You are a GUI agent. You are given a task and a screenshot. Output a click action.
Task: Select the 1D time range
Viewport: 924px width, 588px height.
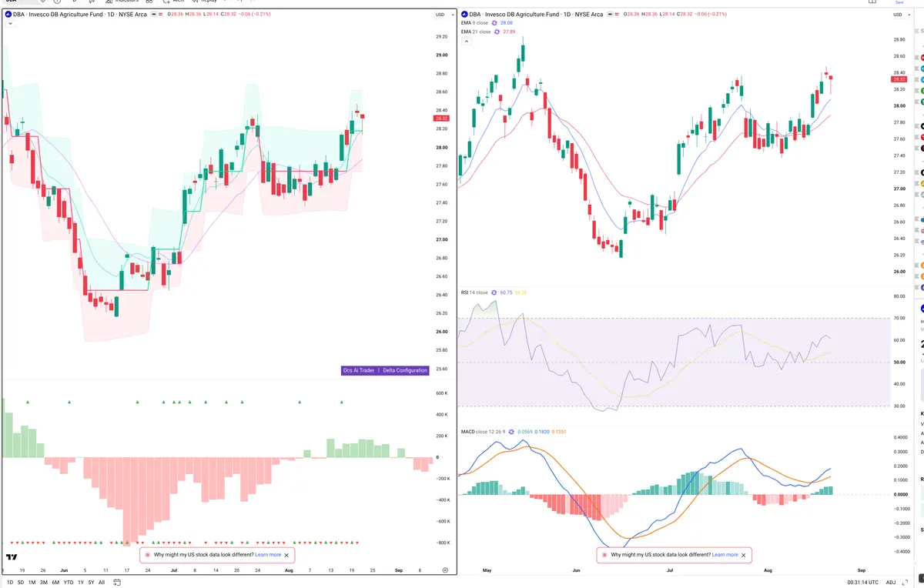[10, 583]
